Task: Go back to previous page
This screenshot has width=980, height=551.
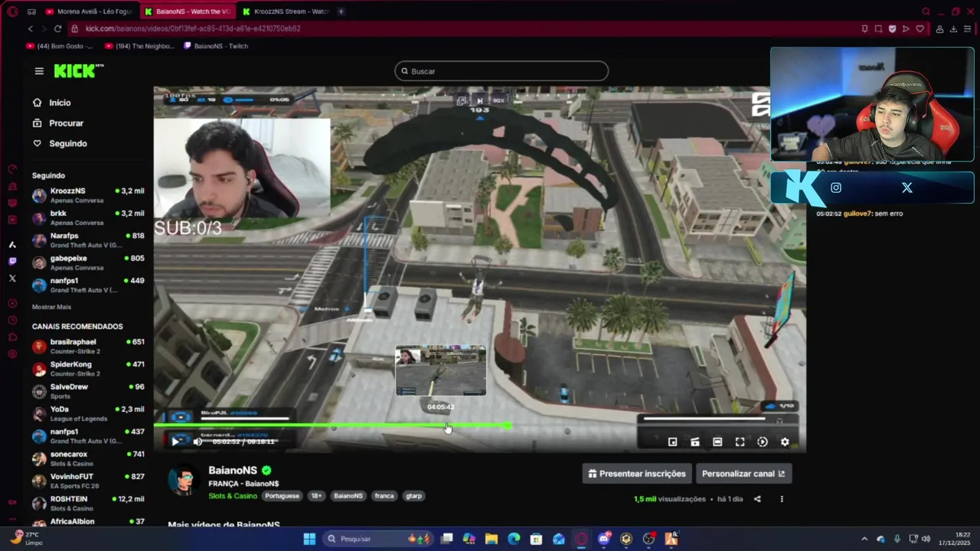Action: (x=31, y=28)
